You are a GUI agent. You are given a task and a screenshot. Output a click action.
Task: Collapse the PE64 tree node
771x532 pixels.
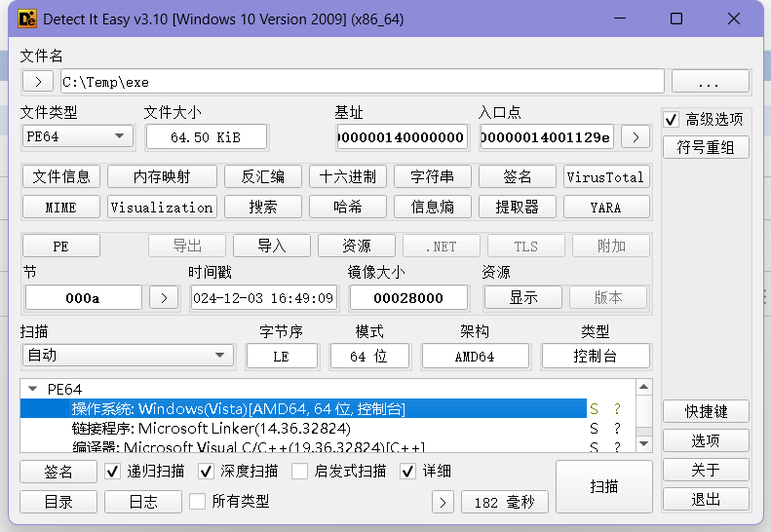(33, 389)
